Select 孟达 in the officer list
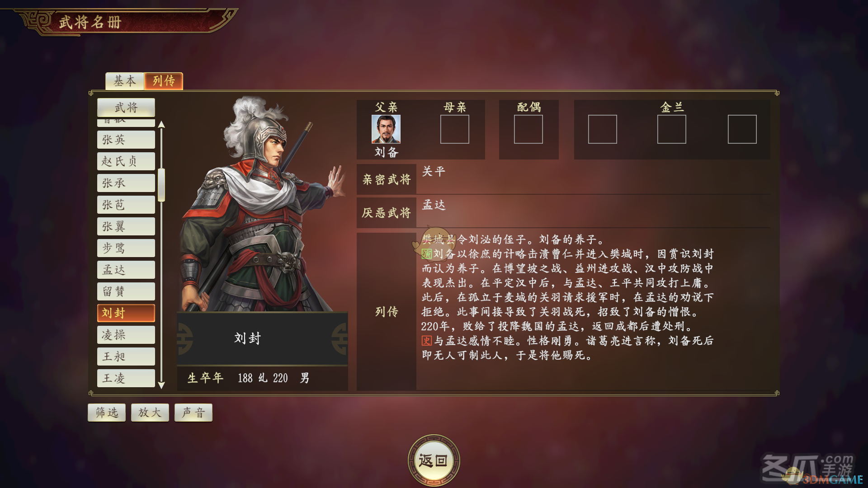 point(126,270)
